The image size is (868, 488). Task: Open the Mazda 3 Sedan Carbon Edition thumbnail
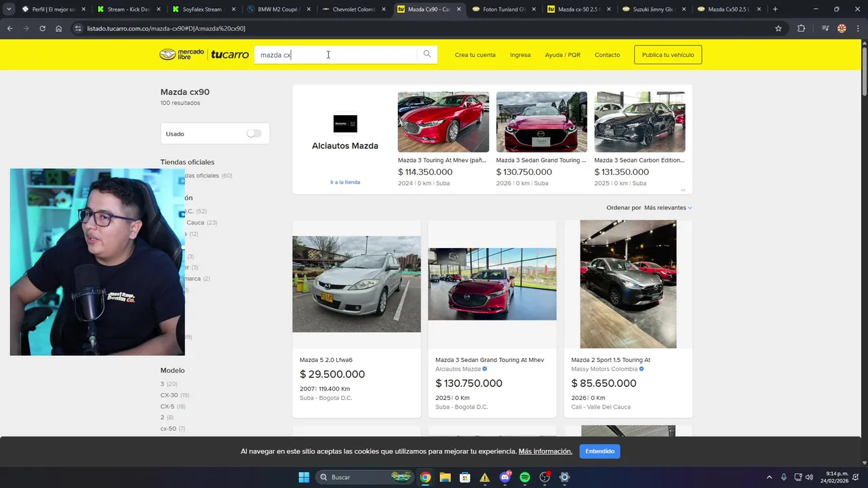[640, 122]
